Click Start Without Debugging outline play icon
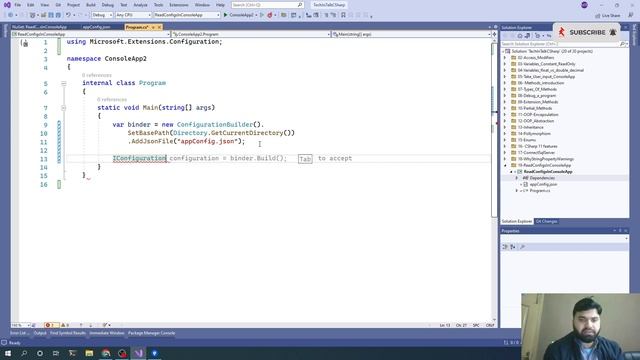Screen dimensions: 640x360 coord(262,15)
